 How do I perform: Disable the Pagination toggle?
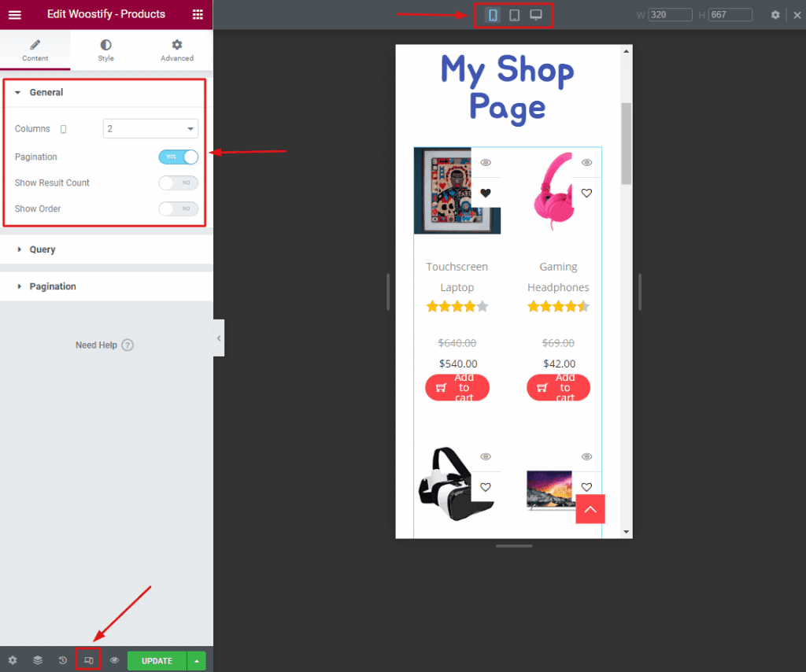click(x=178, y=157)
